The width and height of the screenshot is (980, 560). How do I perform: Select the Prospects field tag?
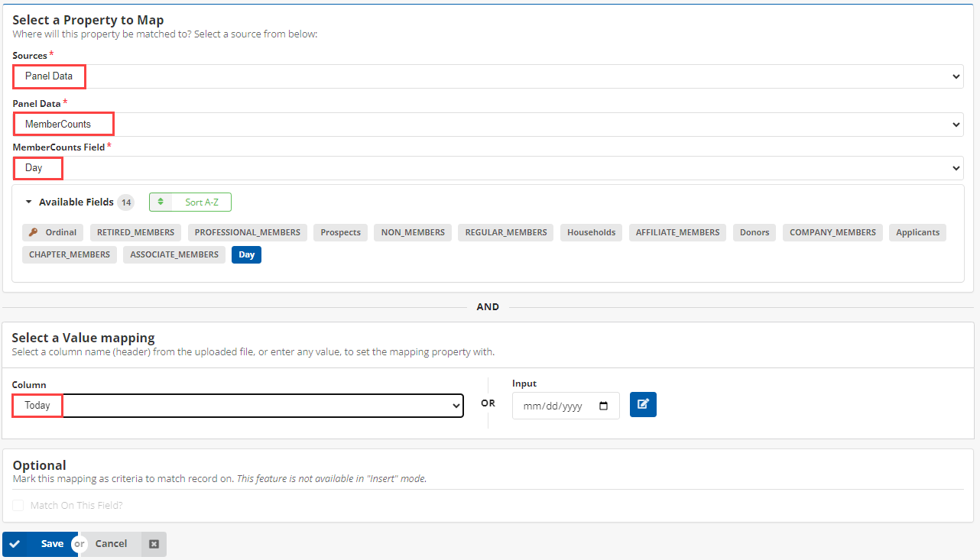[x=340, y=232]
